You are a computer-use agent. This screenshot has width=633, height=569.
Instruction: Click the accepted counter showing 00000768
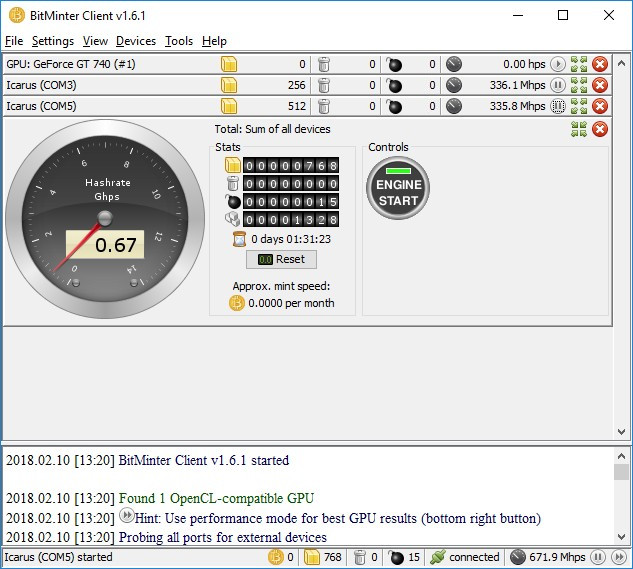click(x=291, y=165)
